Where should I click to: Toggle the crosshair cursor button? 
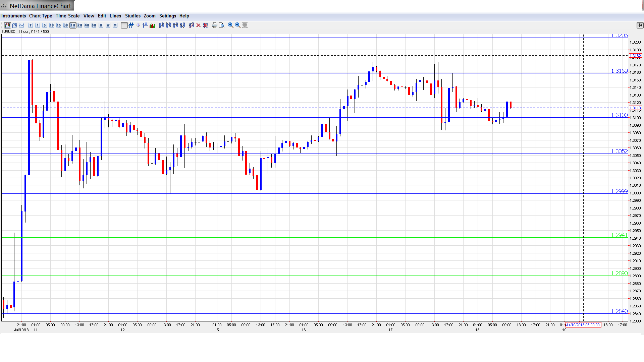(124, 25)
